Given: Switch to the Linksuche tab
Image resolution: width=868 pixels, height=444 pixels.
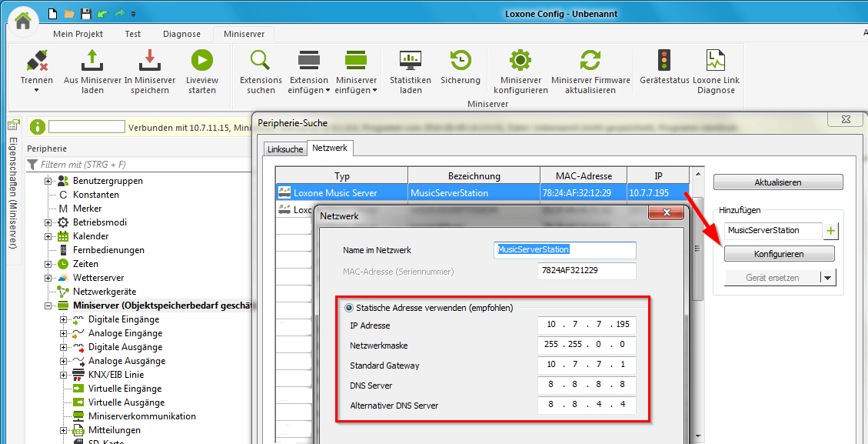Looking at the screenshot, I should [284, 149].
